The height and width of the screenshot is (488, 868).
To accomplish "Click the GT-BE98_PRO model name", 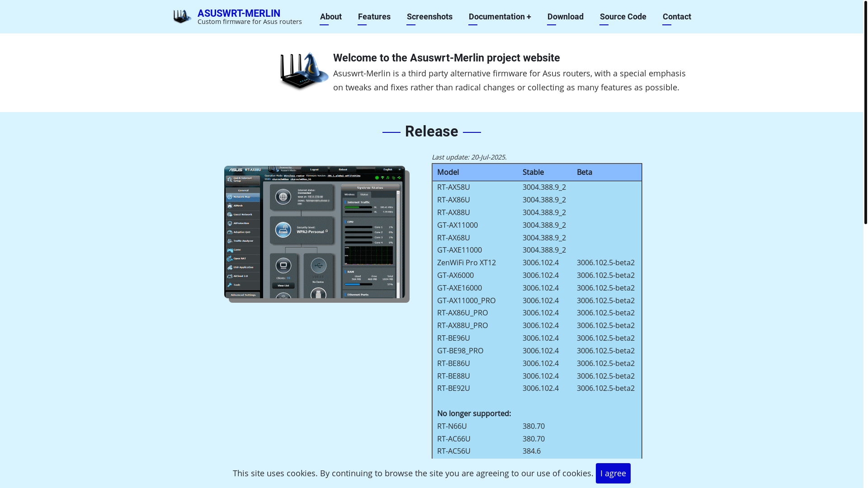I will [460, 351].
